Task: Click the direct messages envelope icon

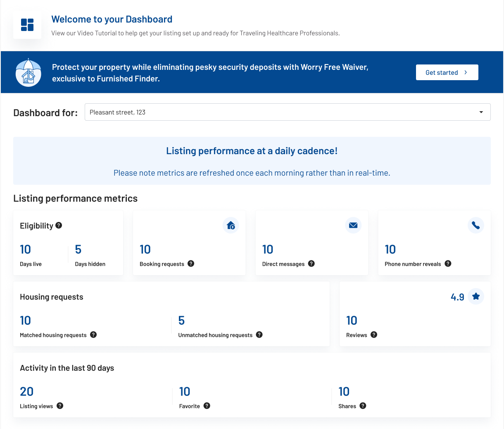Action: point(353,225)
